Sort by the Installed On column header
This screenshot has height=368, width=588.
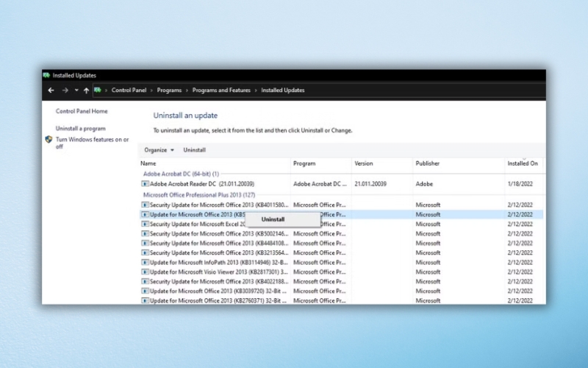click(x=524, y=163)
